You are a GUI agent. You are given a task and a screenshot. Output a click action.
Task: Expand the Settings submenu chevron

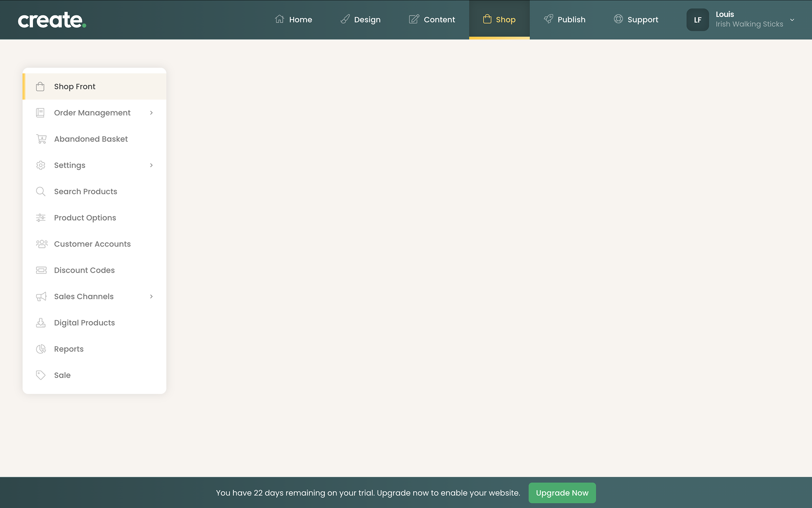[151, 165]
